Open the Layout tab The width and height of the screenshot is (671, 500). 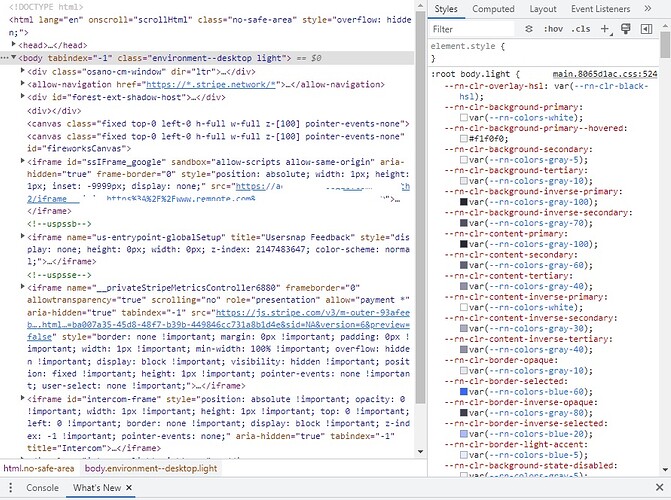[543, 9]
